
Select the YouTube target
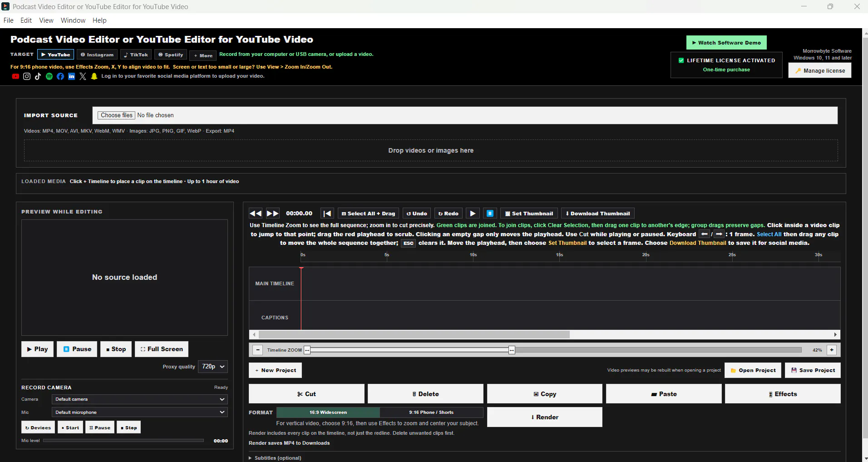56,55
